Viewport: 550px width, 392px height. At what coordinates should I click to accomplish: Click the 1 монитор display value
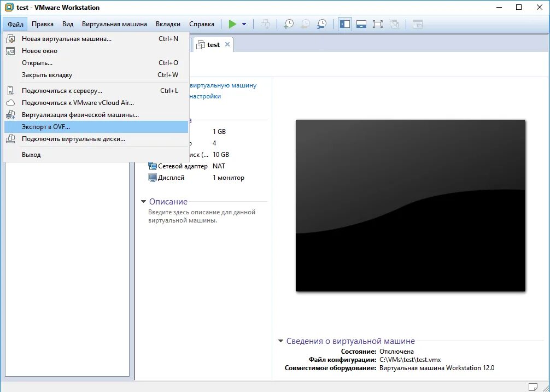[x=229, y=178]
